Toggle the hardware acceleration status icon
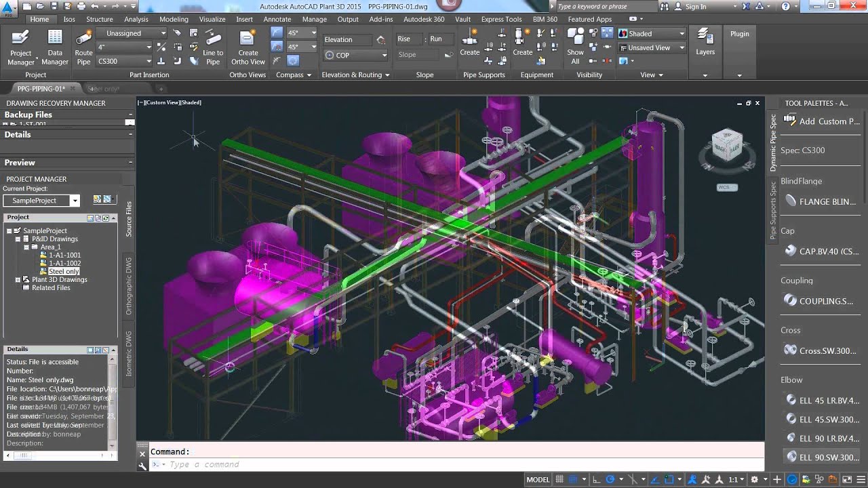The image size is (868, 488). click(793, 479)
